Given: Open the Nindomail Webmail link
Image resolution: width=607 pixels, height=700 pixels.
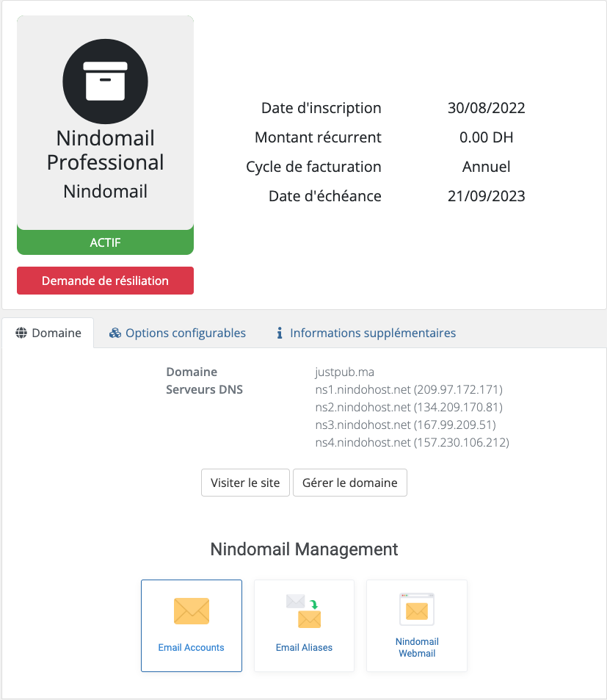Looking at the screenshot, I should (417, 626).
